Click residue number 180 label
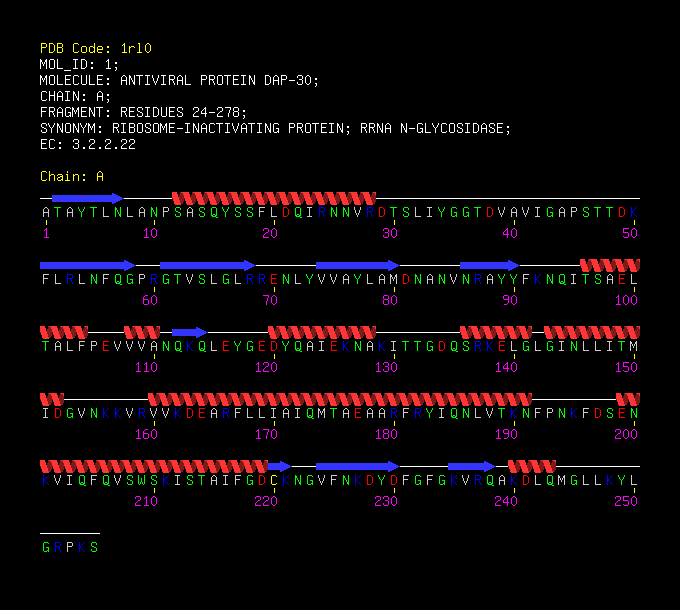680x610 pixels. click(x=386, y=434)
